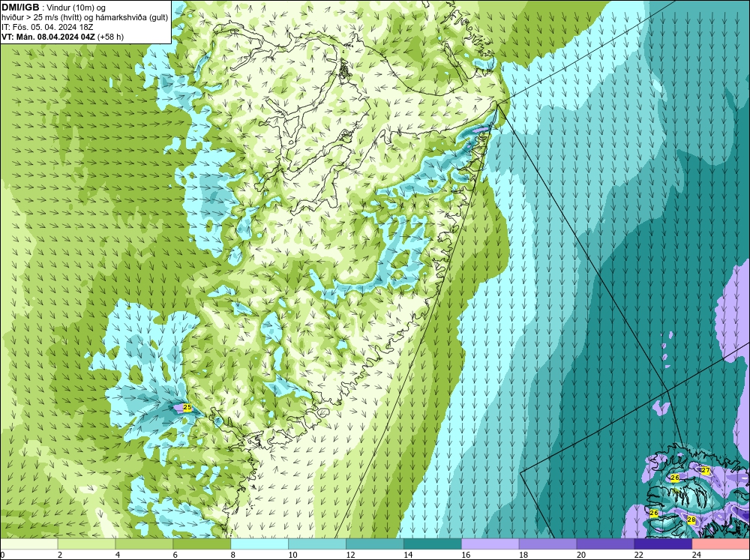
Task: Choose the lavender 16–18 m/s legend swatch
Action: click(490, 544)
